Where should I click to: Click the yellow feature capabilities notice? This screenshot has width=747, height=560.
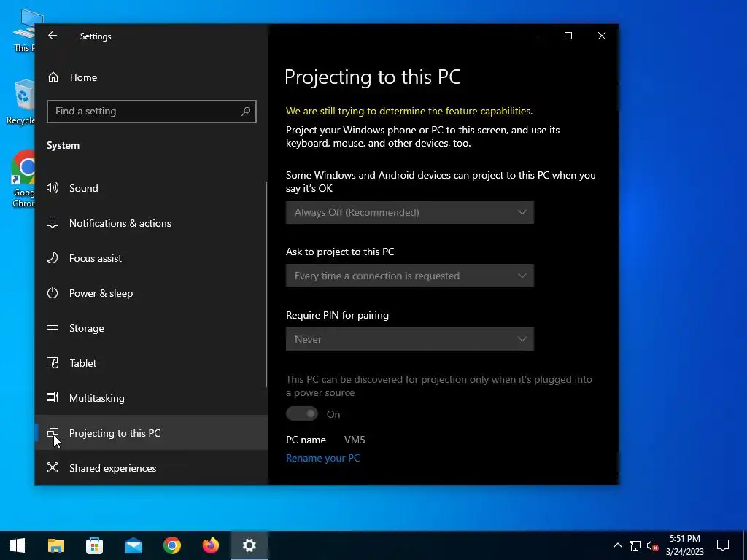point(409,111)
